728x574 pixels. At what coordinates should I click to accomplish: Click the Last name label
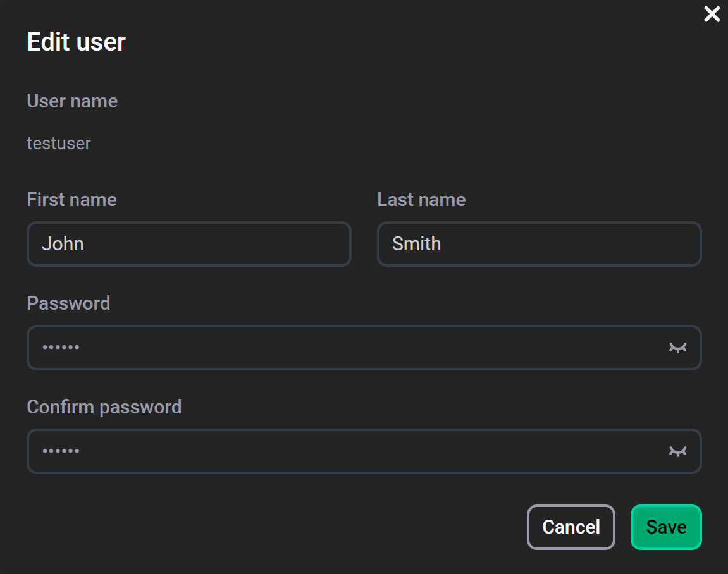(x=421, y=199)
